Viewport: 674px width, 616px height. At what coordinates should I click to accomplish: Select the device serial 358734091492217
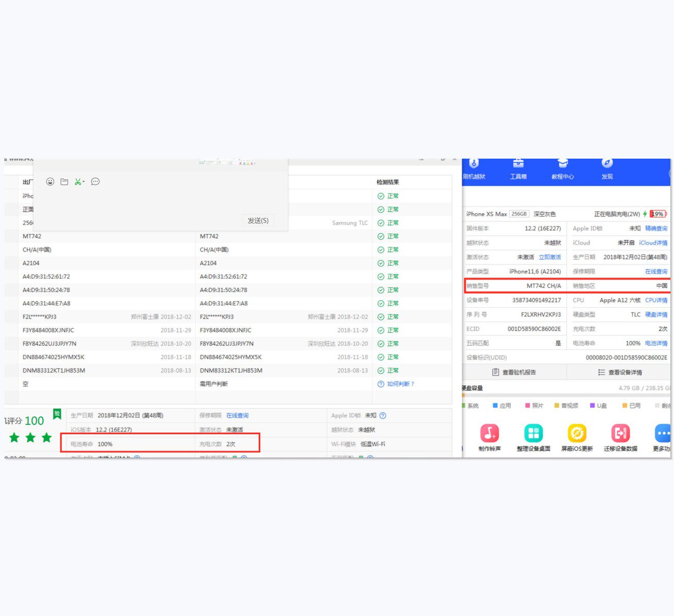coord(536,300)
